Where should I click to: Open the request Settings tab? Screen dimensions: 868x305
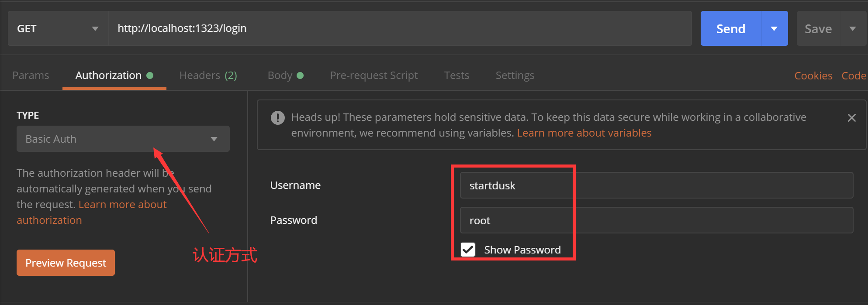(515, 75)
